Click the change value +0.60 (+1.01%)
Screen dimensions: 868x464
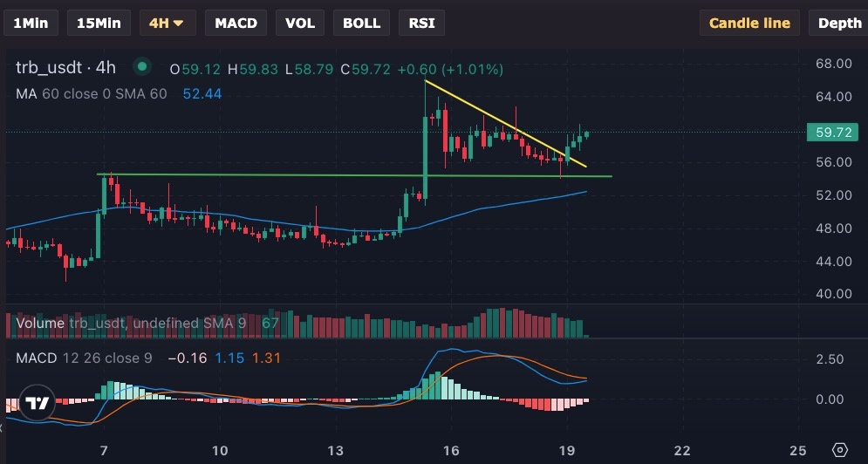pos(451,70)
